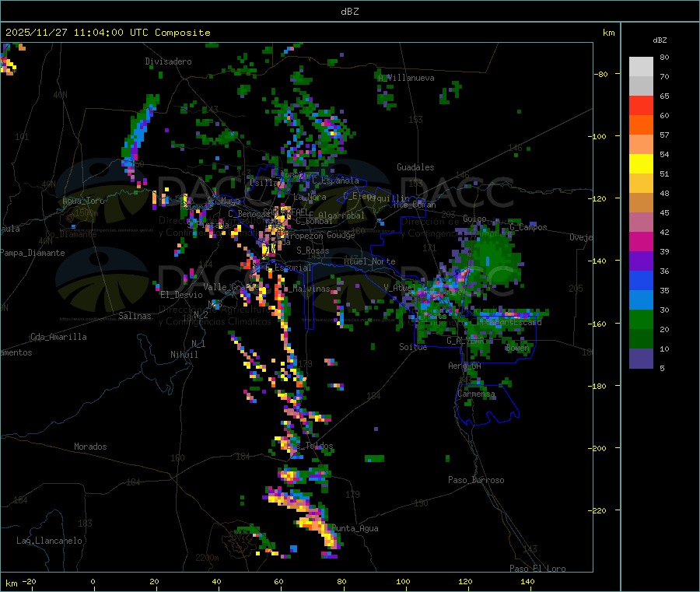
Task: Click the Guadales map label
Action: click(415, 167)
